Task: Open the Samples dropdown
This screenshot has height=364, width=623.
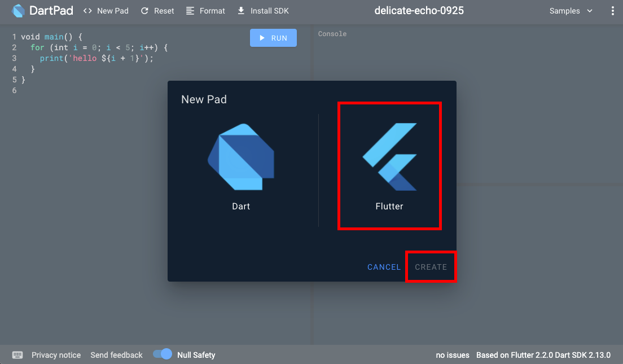Action: click(571, 11)
